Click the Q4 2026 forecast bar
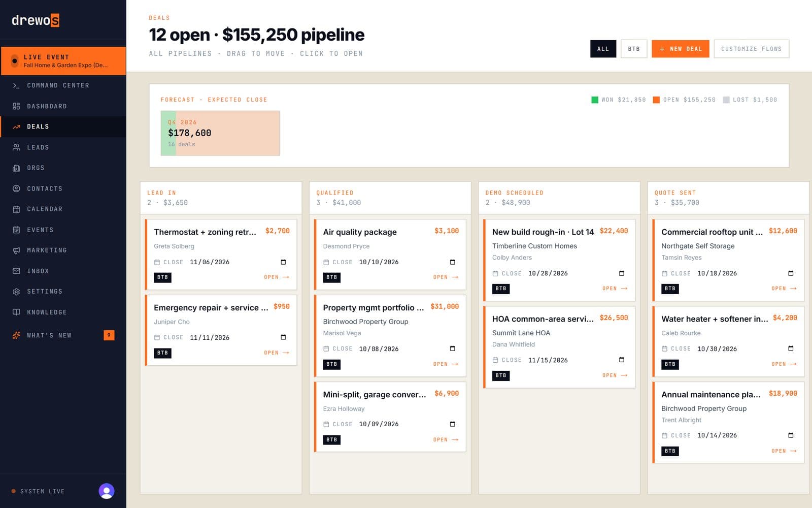 [220, 133]
